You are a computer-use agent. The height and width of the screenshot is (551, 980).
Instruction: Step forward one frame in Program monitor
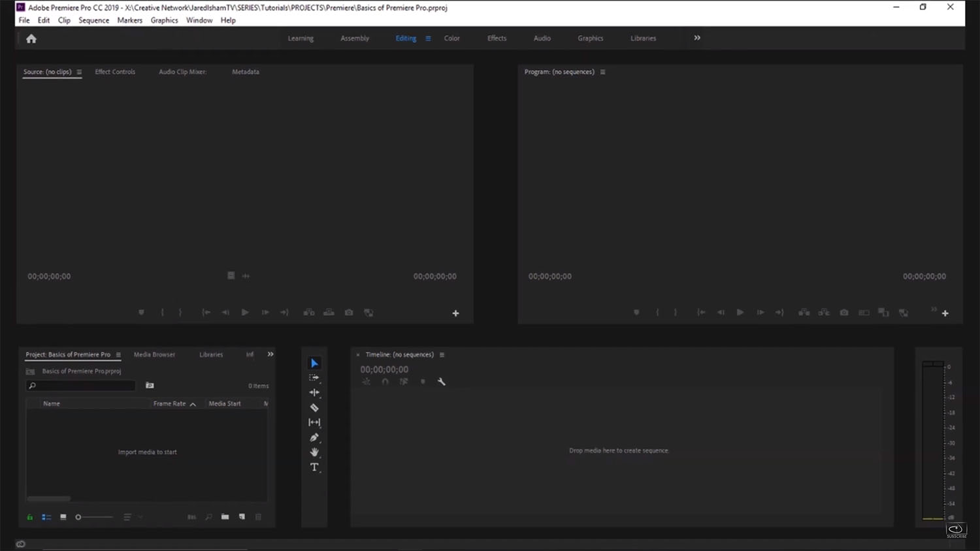(x=760, y=313)
